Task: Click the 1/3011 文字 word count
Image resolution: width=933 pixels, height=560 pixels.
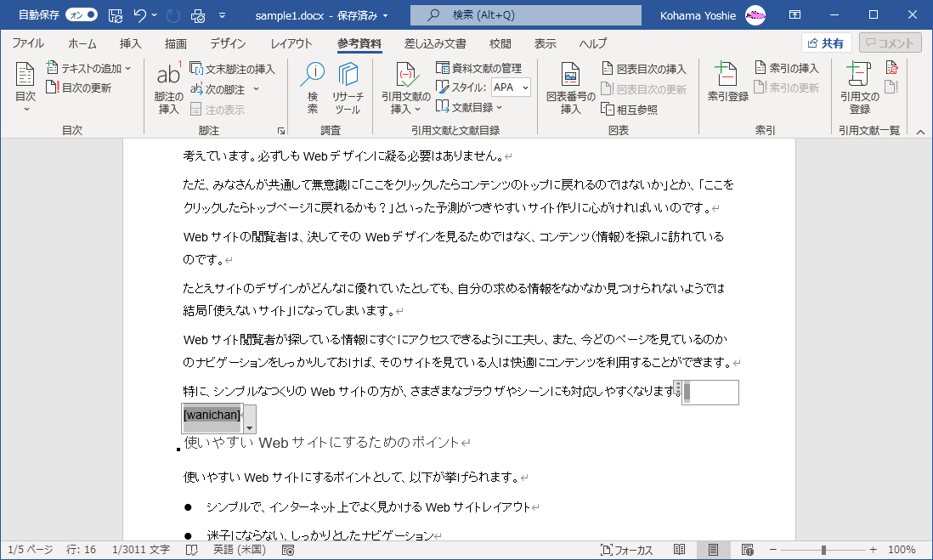Action: [x=141, y=550]
